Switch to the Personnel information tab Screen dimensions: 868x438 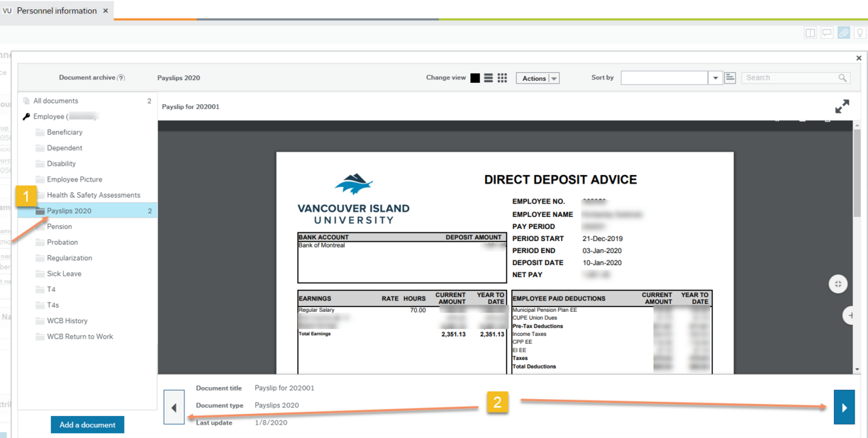click(x=57, y=11)
